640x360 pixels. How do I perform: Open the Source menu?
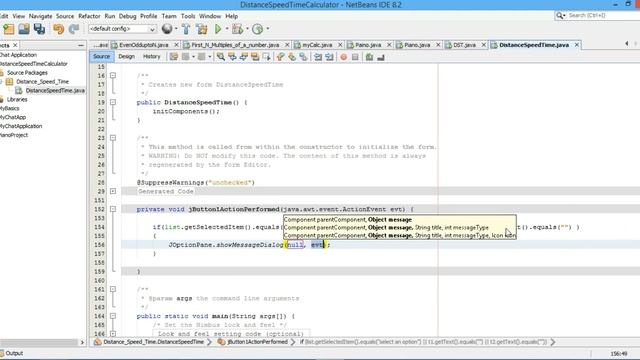(65, 16)
